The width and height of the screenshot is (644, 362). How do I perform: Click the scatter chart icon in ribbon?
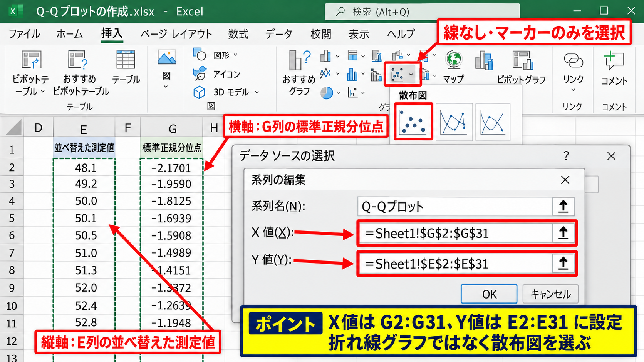coord(397,74)
